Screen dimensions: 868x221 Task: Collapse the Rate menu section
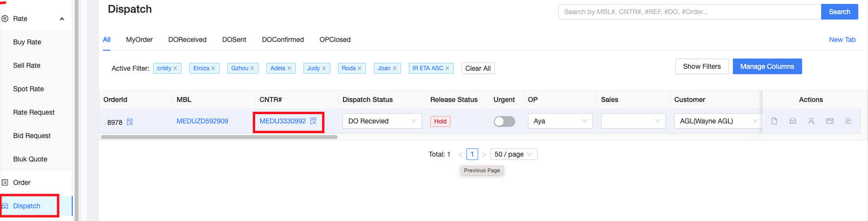pos(62,19)
